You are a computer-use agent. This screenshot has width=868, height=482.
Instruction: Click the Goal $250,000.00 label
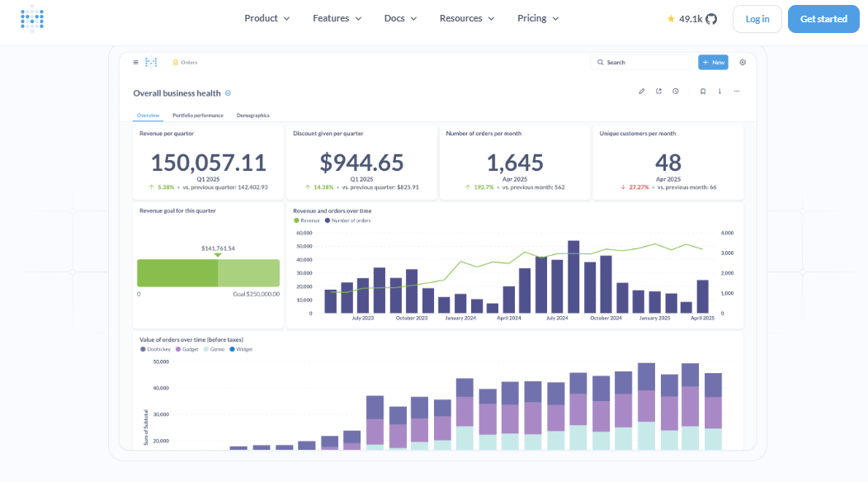(256, 294)
